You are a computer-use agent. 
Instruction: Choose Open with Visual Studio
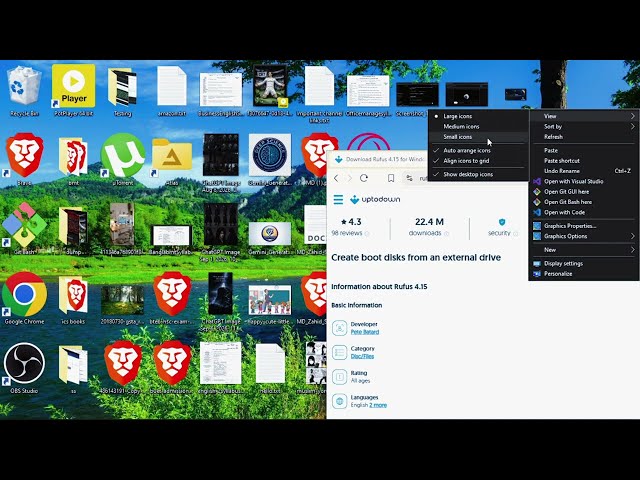(x=584, y=181)
